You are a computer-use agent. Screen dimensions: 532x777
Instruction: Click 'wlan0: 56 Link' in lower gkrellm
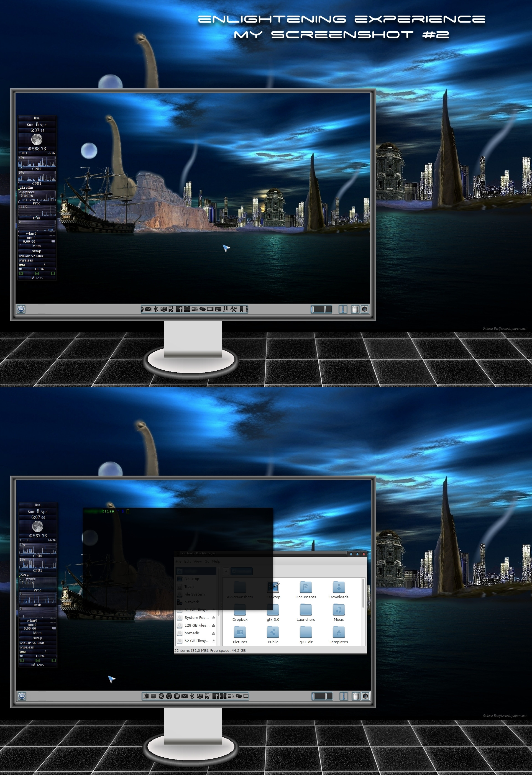(x=32, y=643)
